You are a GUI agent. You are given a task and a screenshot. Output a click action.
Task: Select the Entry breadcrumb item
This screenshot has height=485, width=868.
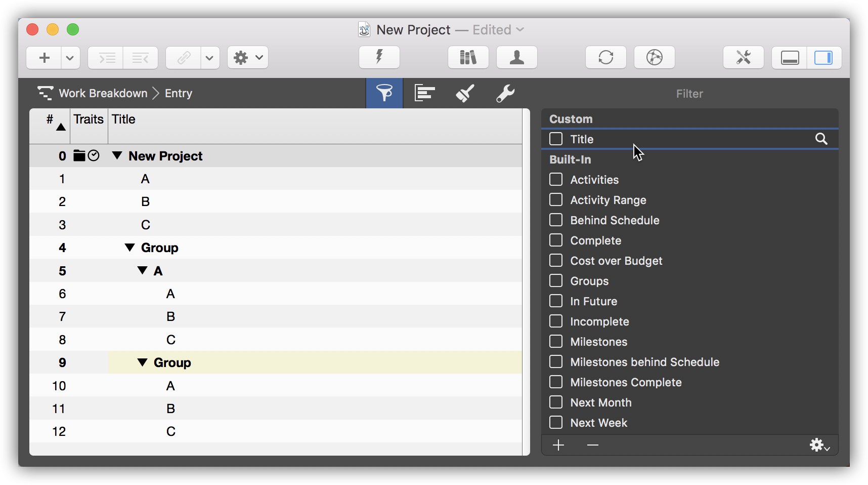point(178,93)
